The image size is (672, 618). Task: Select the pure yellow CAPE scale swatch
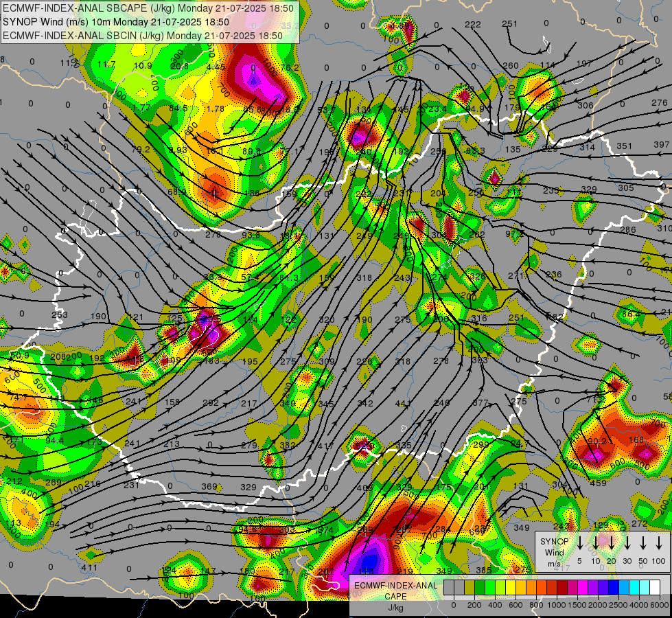point(511,588)
